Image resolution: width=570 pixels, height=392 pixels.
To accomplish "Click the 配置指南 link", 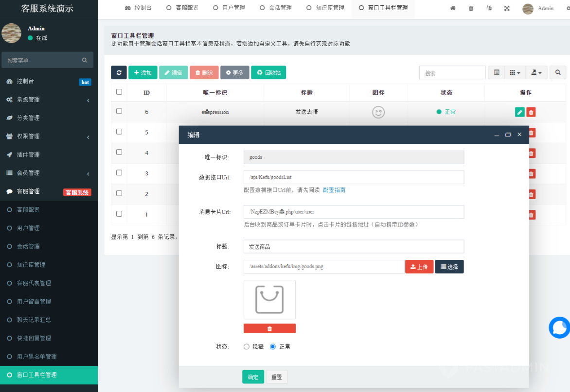I will click(x=334, y=190).
